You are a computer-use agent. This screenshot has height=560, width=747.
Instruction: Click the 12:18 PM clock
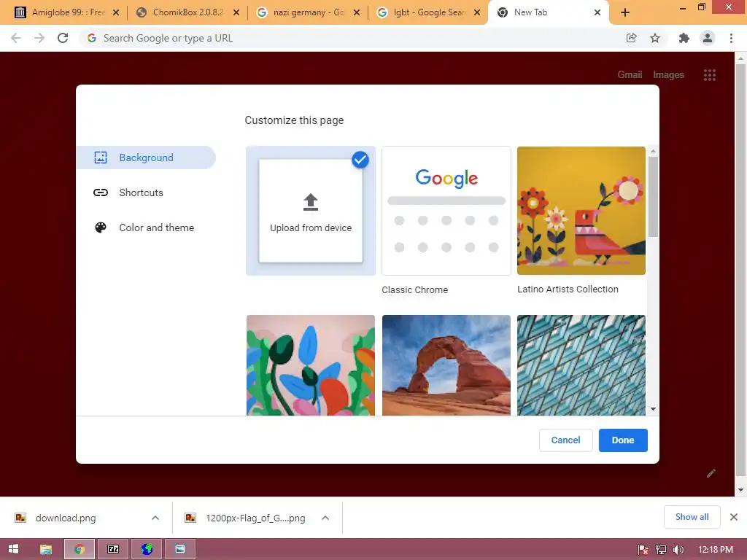(716, 550)
